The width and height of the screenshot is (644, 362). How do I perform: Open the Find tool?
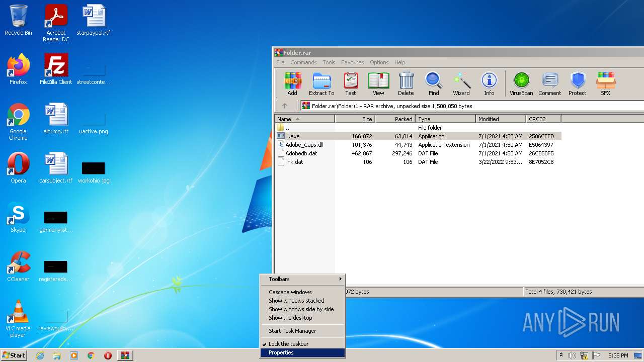[434, 83]
